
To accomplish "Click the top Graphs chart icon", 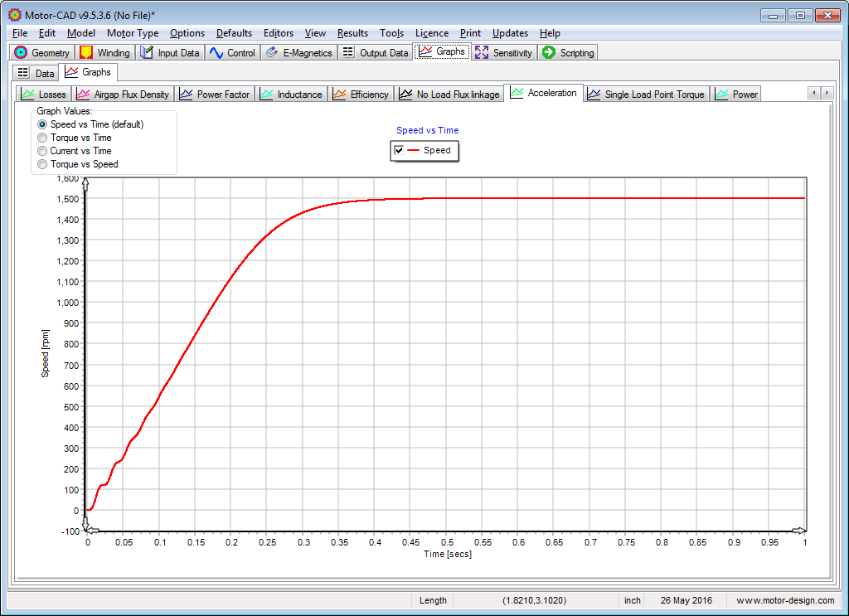I will [425, 51].
